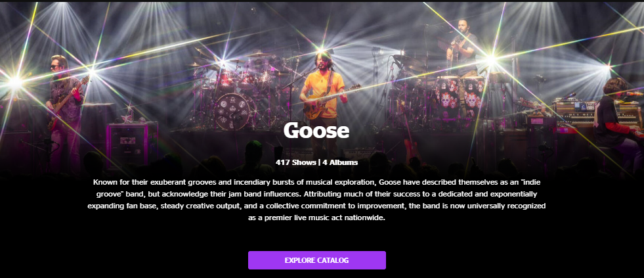Click the purple EXPLORE CATALOG button
The height and width of the screenshot is (278, 644).
pyautogui.click(x=316, y=260)
